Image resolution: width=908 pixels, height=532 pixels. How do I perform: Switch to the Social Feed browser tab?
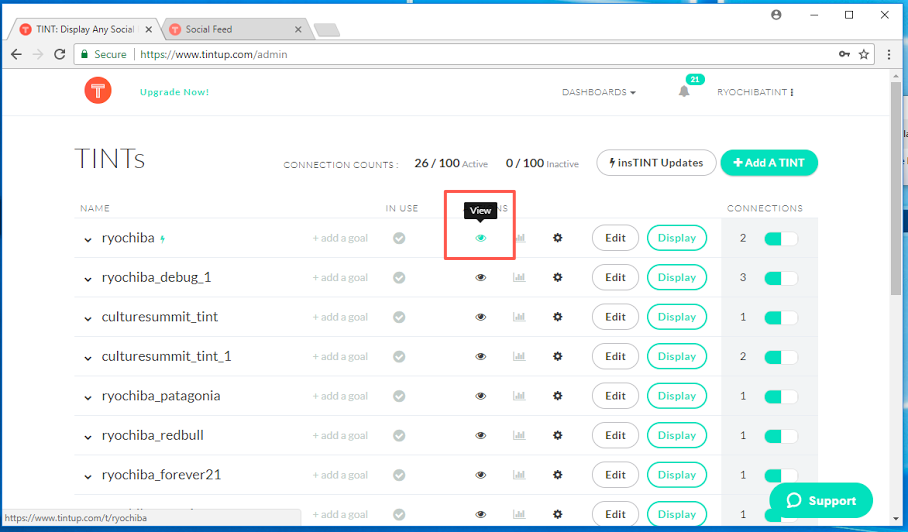coord(236,29)
